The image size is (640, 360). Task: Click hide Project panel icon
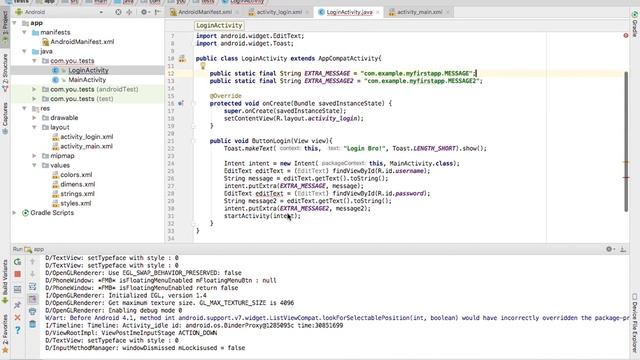[157, 12]
